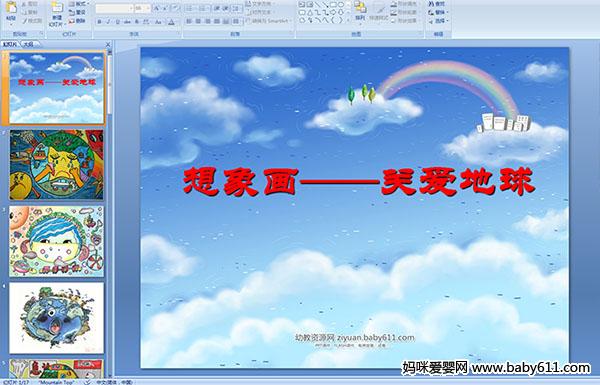Open the font size dropdown
This screenshot has width=600, height=385.
pos(148,8)
